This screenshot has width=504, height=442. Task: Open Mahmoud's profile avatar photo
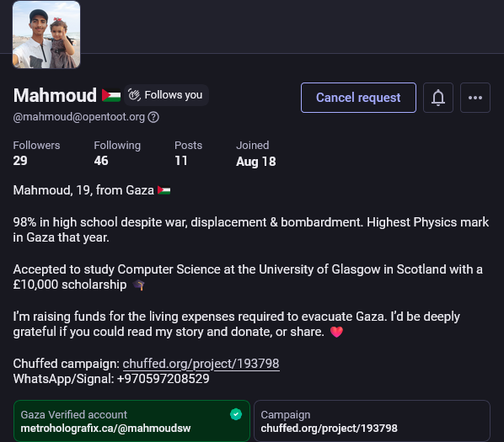46,35
